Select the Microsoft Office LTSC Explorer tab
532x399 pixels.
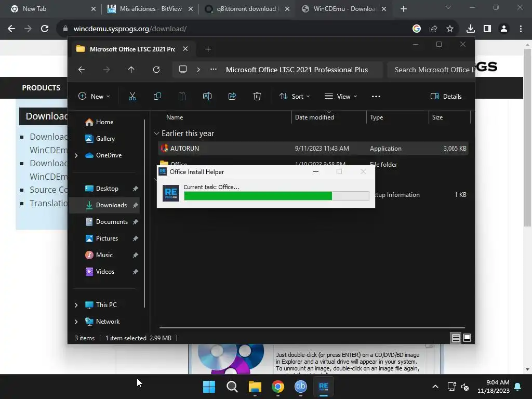click(x=132, y=49)
